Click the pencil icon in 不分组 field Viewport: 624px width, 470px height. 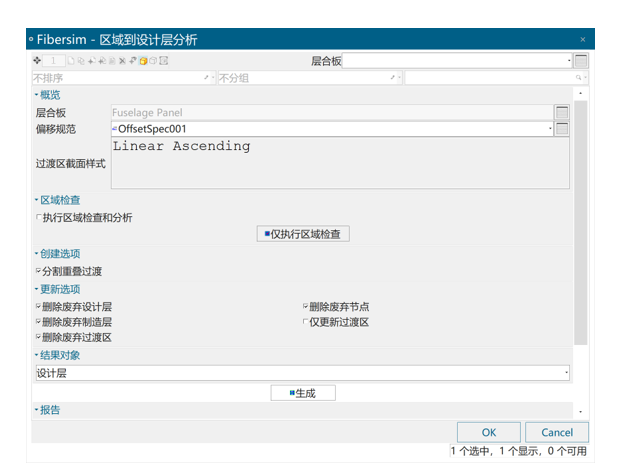(392, 78)
